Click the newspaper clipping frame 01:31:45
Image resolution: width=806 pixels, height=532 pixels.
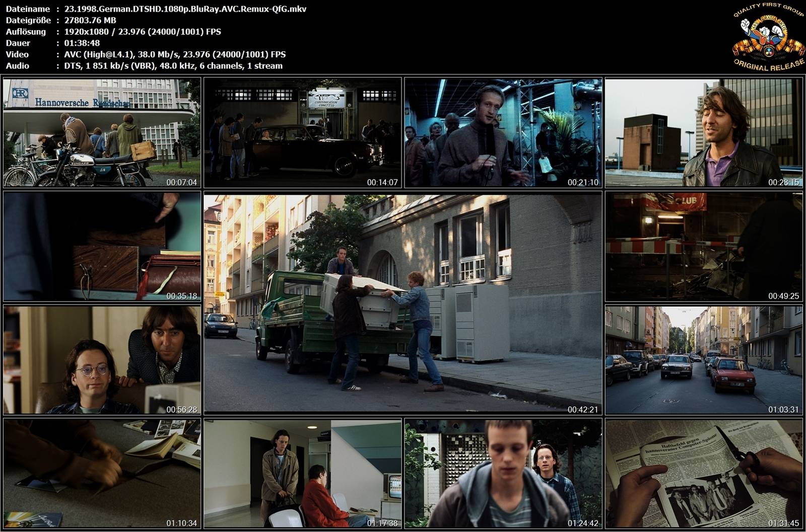pos(704,474)
